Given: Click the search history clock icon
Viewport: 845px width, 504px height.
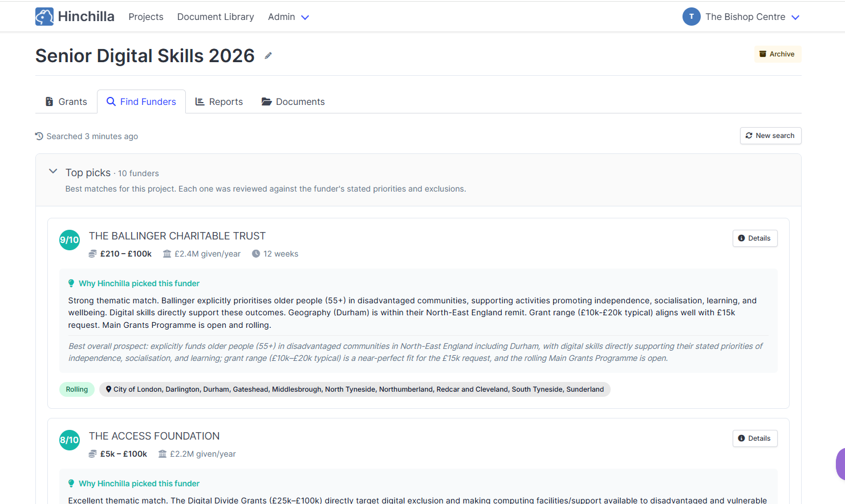Looking at the screenshot, I should (39, 136).
